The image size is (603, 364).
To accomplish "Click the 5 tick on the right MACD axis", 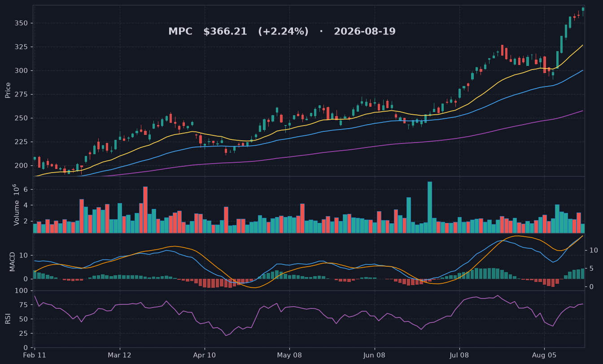I will [x=590, y=269].
